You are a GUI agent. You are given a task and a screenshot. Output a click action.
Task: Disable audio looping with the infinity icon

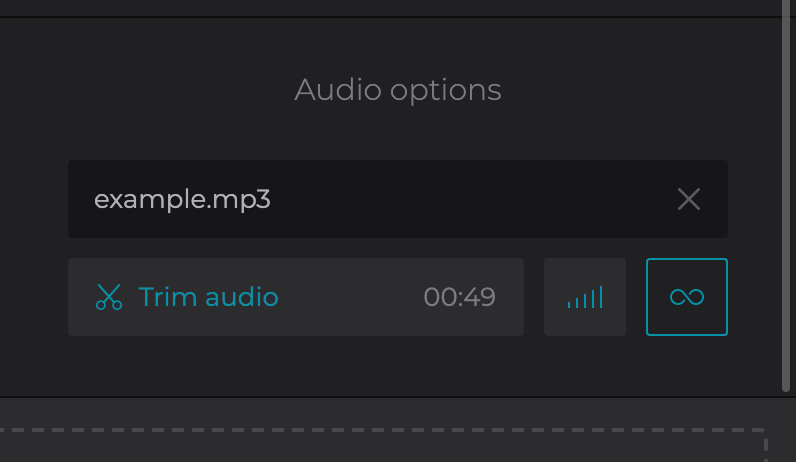(x=687, y=297)
